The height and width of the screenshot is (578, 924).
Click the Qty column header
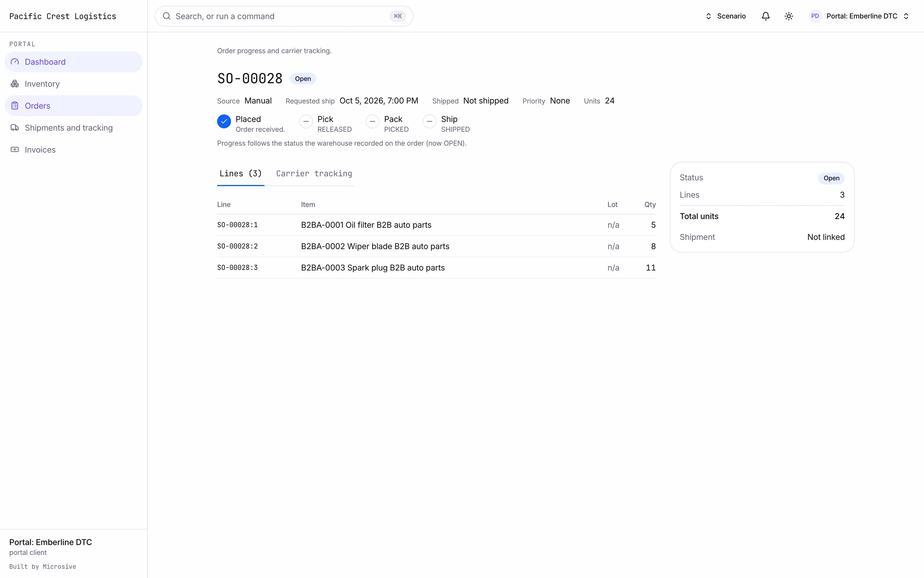[x=650, y=205]
